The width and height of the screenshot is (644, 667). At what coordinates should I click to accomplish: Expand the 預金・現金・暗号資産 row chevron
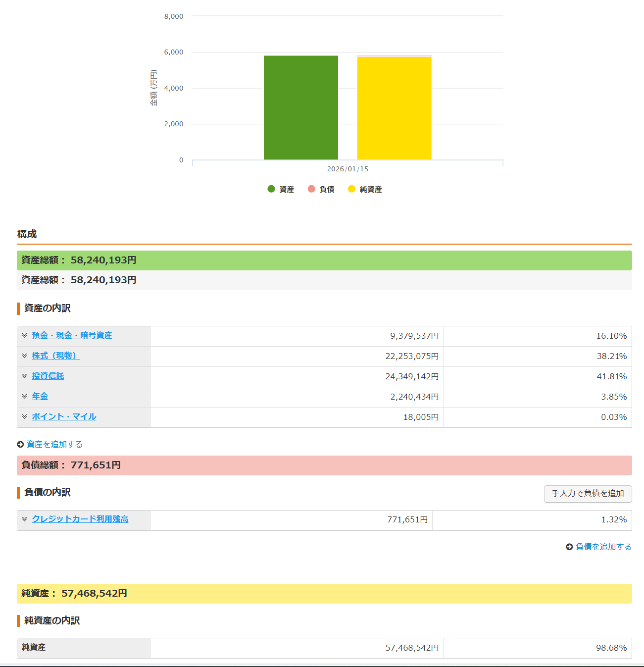coord(24,335)
